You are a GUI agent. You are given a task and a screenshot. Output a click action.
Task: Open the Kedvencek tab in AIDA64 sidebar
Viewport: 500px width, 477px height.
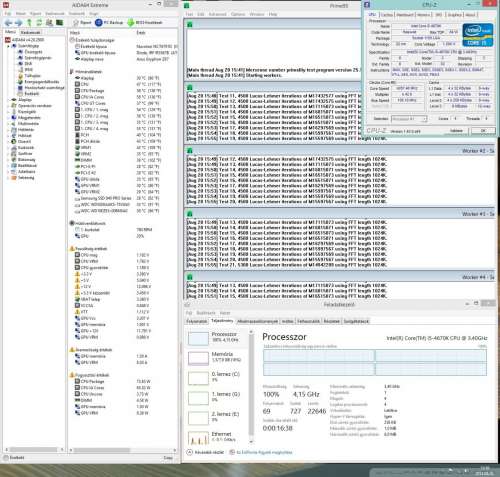pyautogui.click(x=30, y=33)
